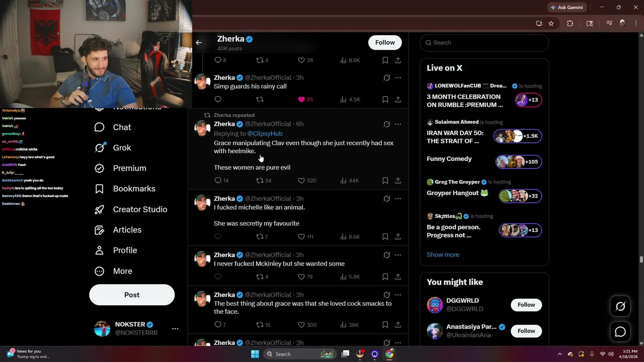Repost the 'Simp guards his rainy call' post
644x362 pixels.
pyautogui.click(x=260, y=100)
